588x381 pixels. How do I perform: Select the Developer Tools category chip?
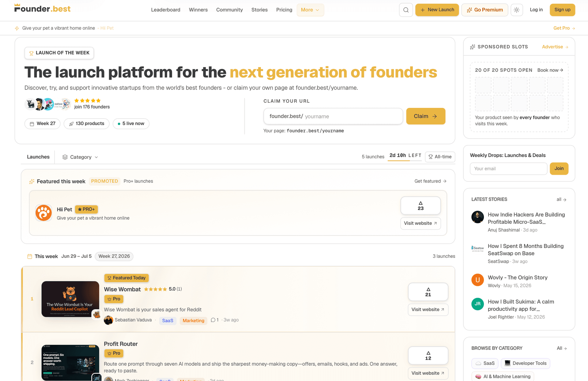(525, 363)
